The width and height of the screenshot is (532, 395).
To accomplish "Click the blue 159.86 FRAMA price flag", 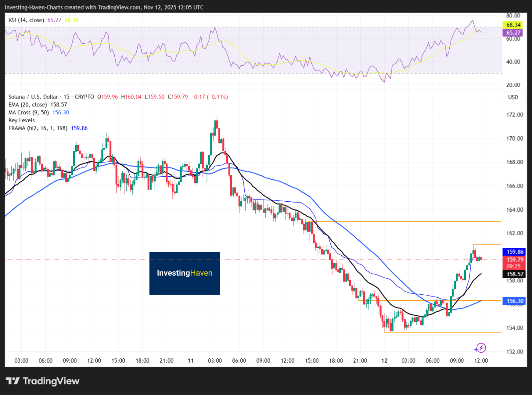I will pos(514,252).
